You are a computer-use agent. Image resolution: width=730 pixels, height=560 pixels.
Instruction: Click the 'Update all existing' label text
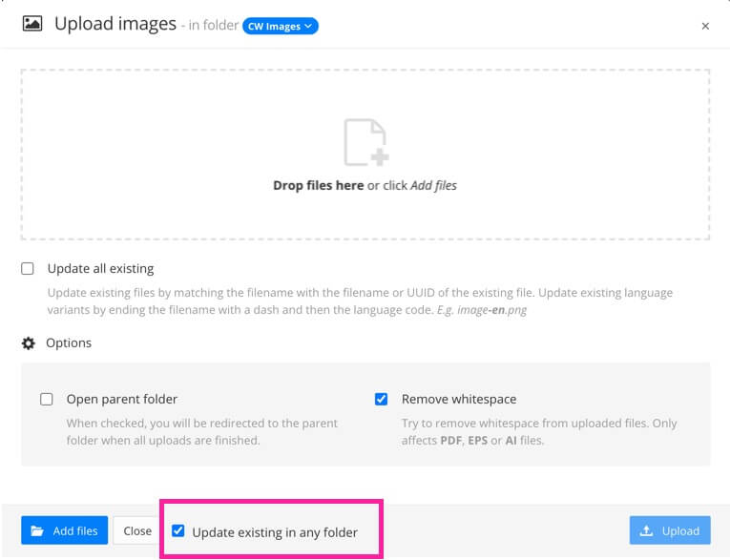(100, 269)
